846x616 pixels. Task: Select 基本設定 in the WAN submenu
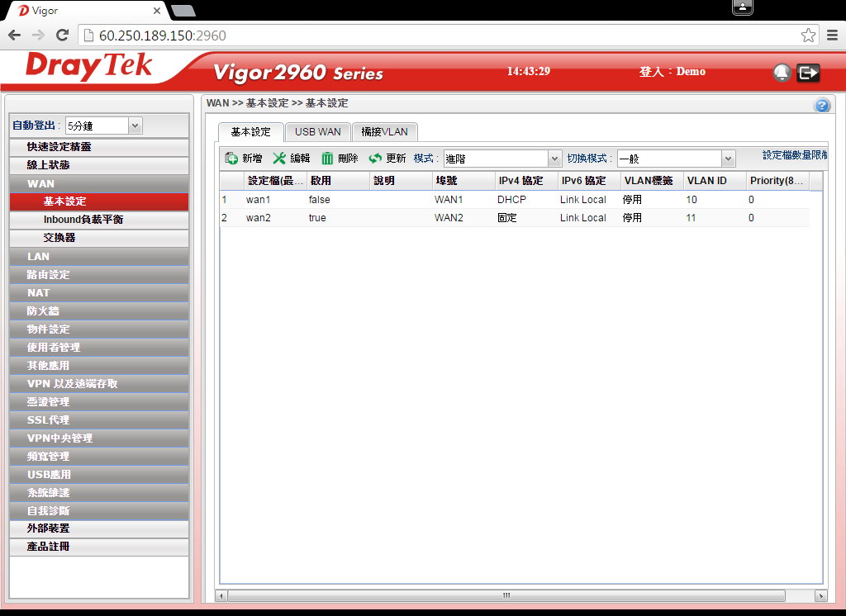tap(99, 201)
